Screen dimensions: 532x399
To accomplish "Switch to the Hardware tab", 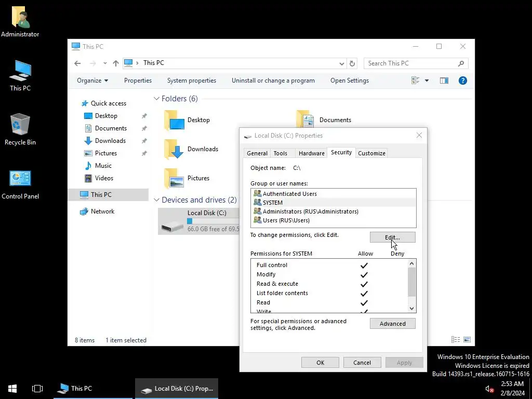I will point(312,153).
